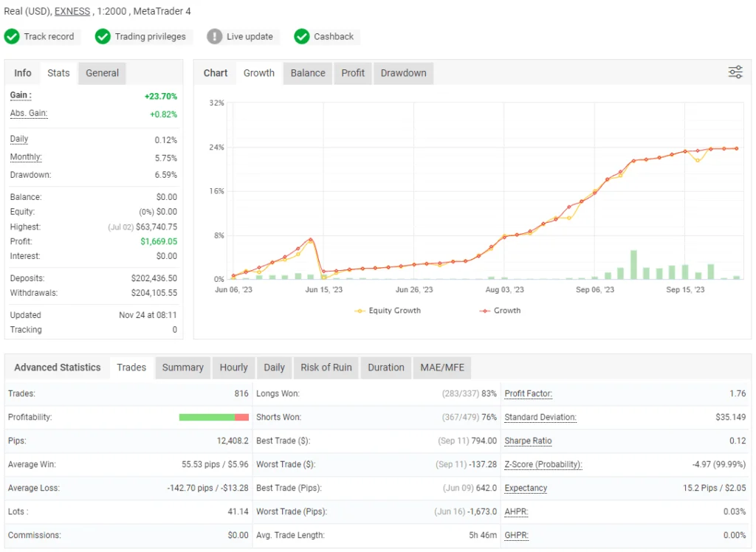Image resolution: width=756 pixels, height=552 pixels.
Task: Open the MAE/MFE tab
Action: 441,368
